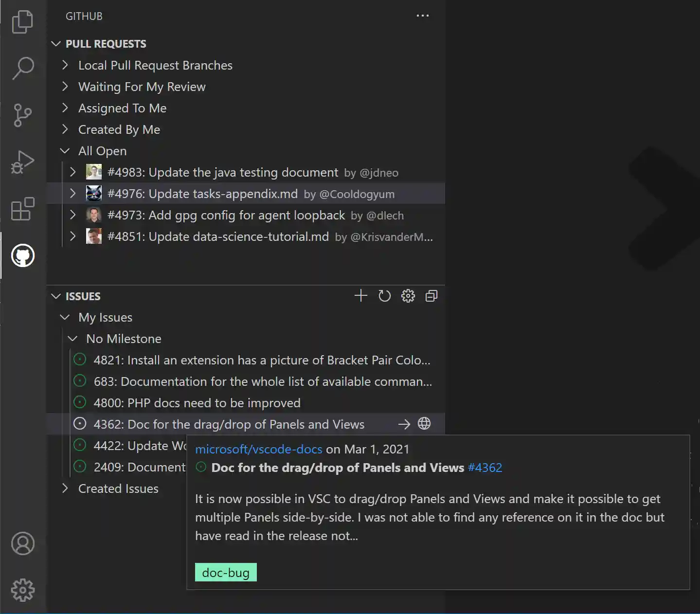Open the Accounts icon at bottom
Screen dimensions: 700x614
click(x=22, y=544)
